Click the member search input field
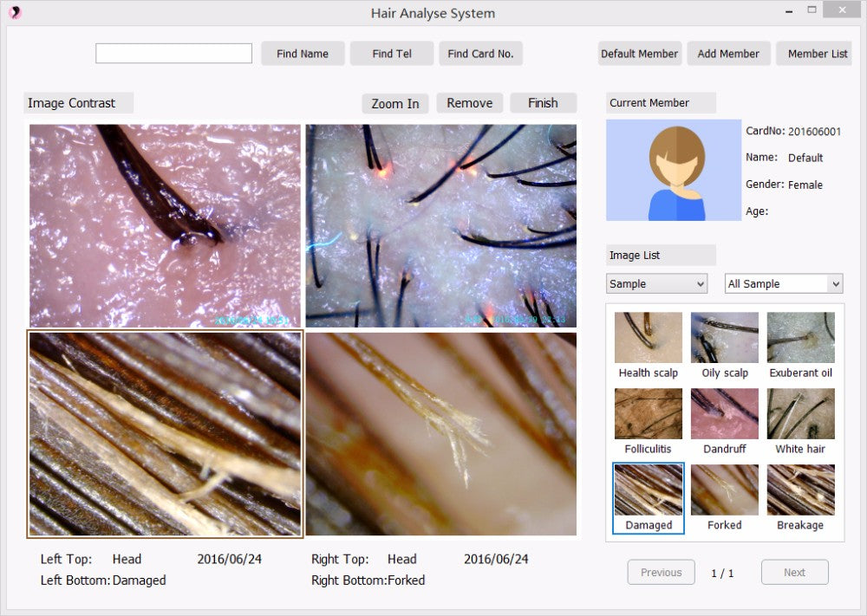The image size is (867, 616). point(173,54)
